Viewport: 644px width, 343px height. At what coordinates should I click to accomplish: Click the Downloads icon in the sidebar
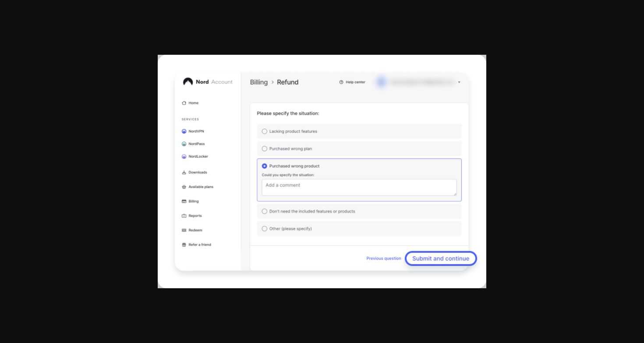(x=184, y=173)
